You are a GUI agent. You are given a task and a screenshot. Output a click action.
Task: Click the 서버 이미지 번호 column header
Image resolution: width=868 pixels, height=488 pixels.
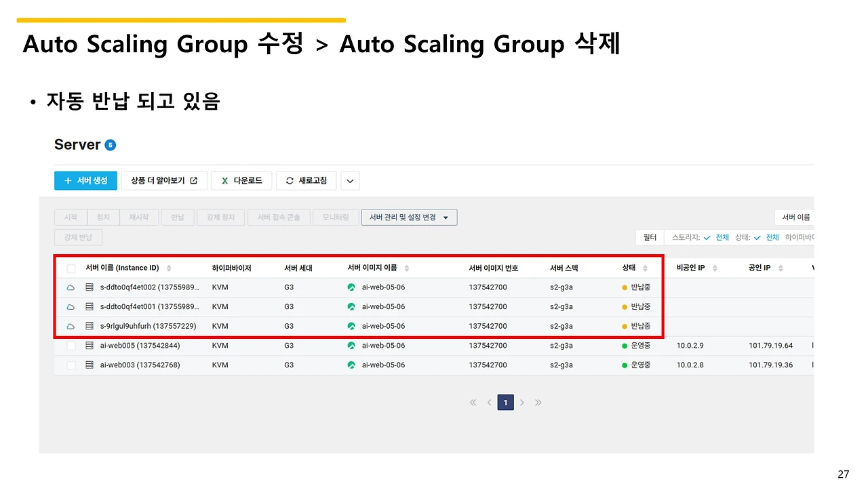[494, 268]
